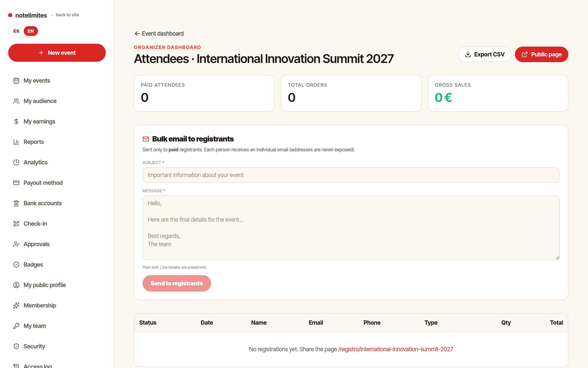This screenshot has width=588, height=368.
Task: Click the Membership sparkles icon
Action: (16, 305)
